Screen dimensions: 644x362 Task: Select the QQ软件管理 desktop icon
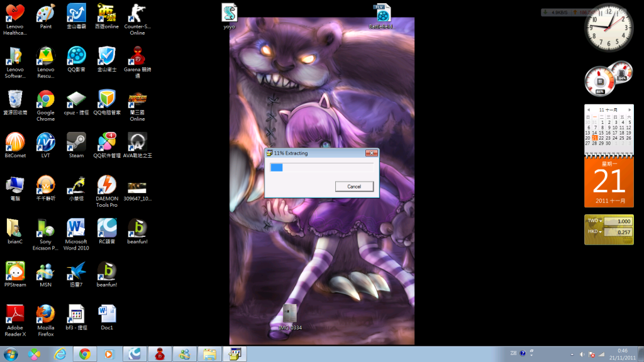107,146
